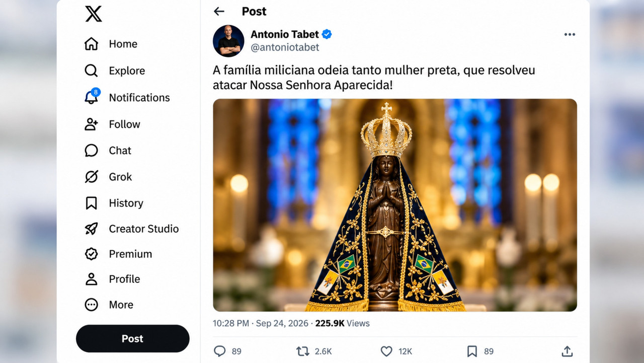Click the Sep 24, 2026 timestamp link

[283, 323]
